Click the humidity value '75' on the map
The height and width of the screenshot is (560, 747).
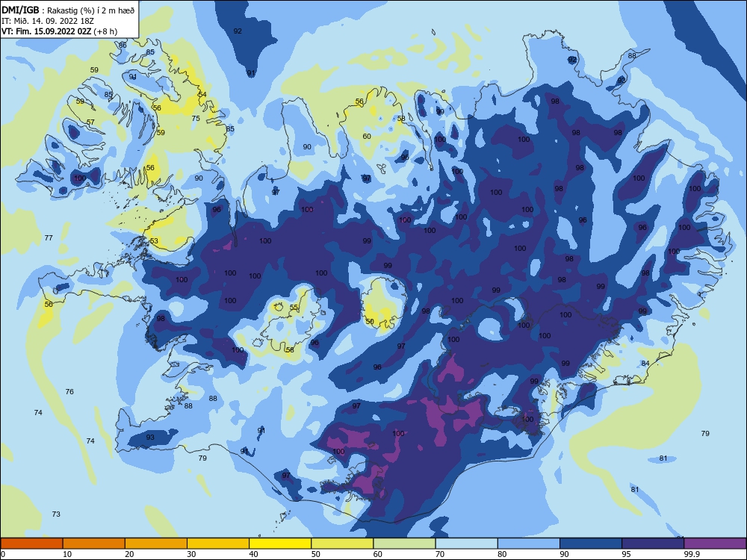pyautogui.click(x=196, y=119)
